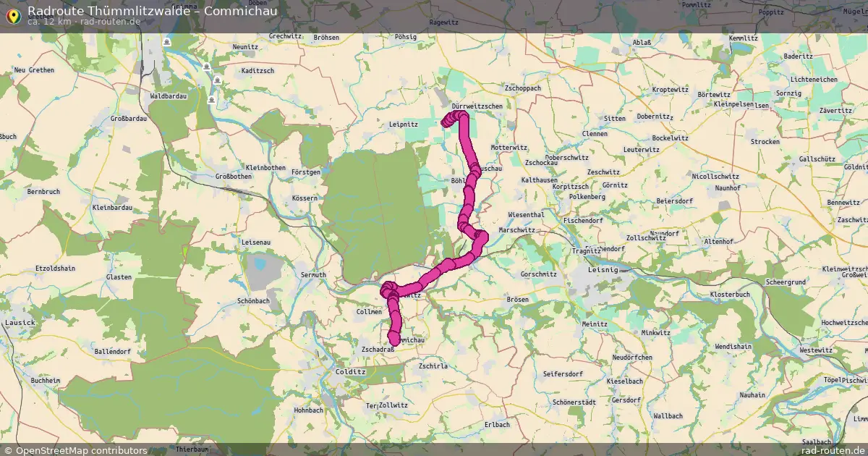Click the Meinitz place label
This screenshot has height=456, width=868.
595,324
